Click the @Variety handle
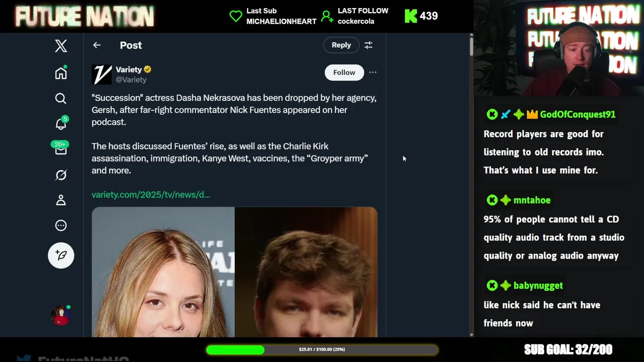 (x=131, y=79)
